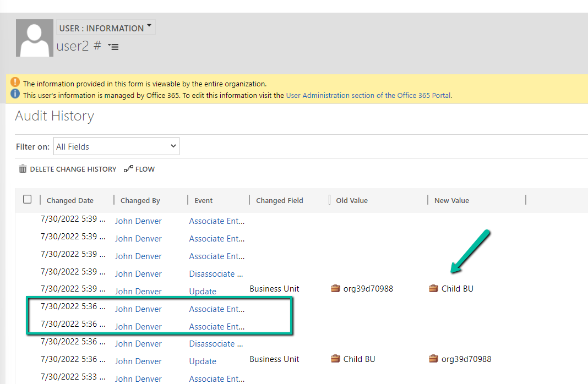Open the first Disassociate event link
Viewport: 588px width, 384px height.
(216, 273)
